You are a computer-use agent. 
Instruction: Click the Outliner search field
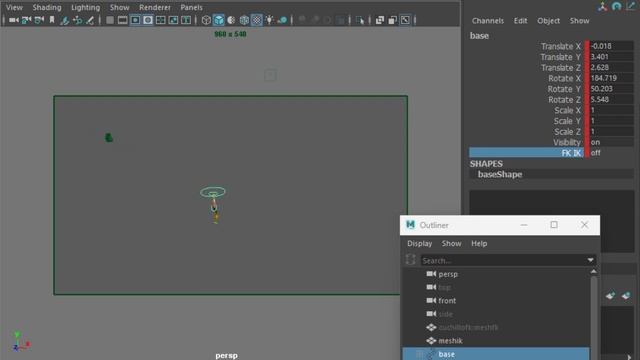click(503, 260)
